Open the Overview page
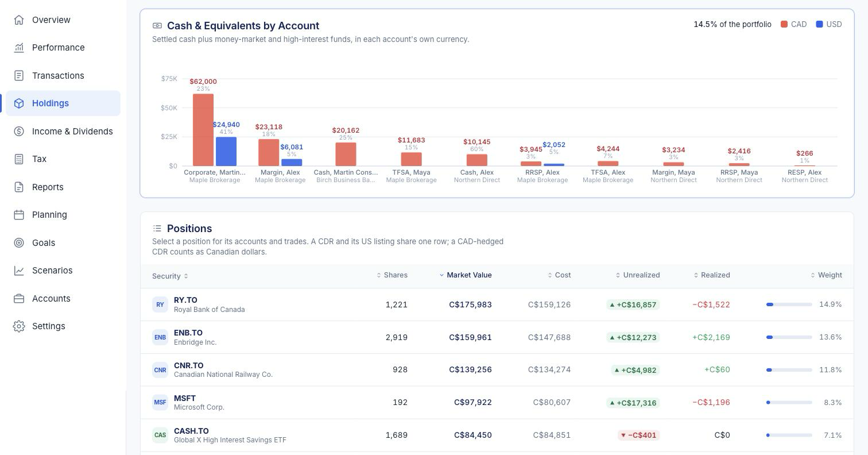 click(63, 20)
